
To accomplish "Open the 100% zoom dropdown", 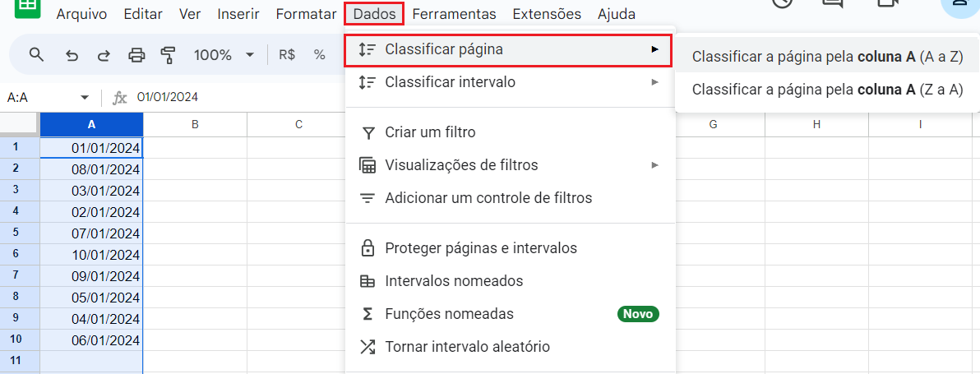I will click(224, 55).
